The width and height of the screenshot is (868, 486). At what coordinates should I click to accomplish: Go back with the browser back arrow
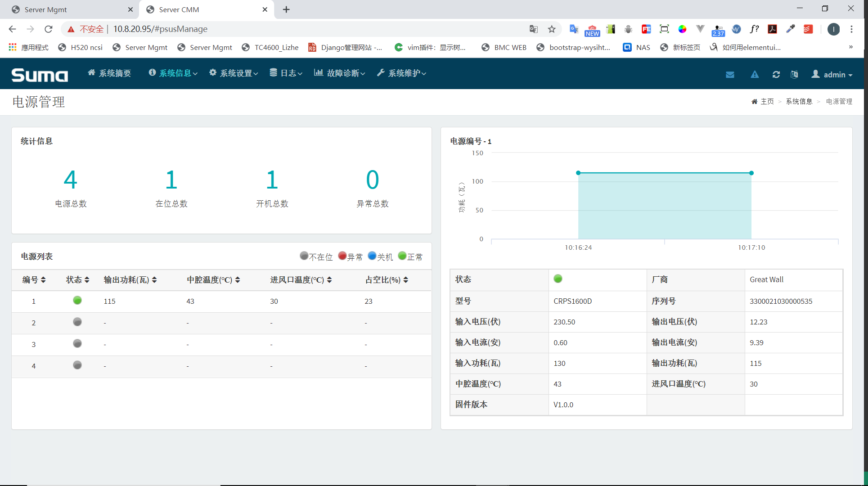[12, 29]
